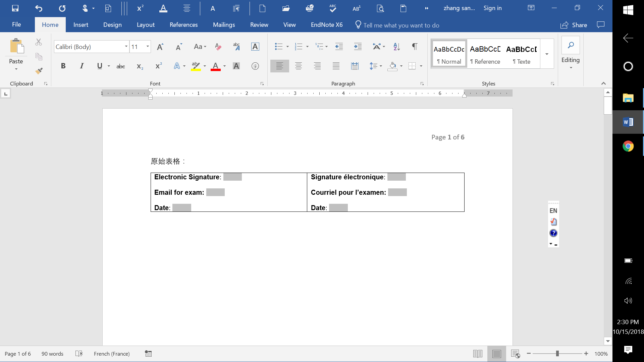Toggle Show/Hide paragraph marks

tap(415, 47)
